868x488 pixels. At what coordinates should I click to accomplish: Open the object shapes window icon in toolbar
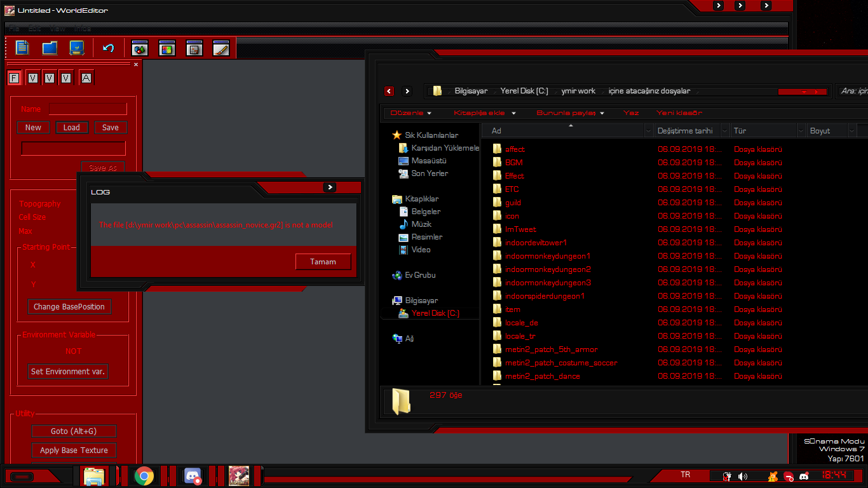(x=140, y=48)
